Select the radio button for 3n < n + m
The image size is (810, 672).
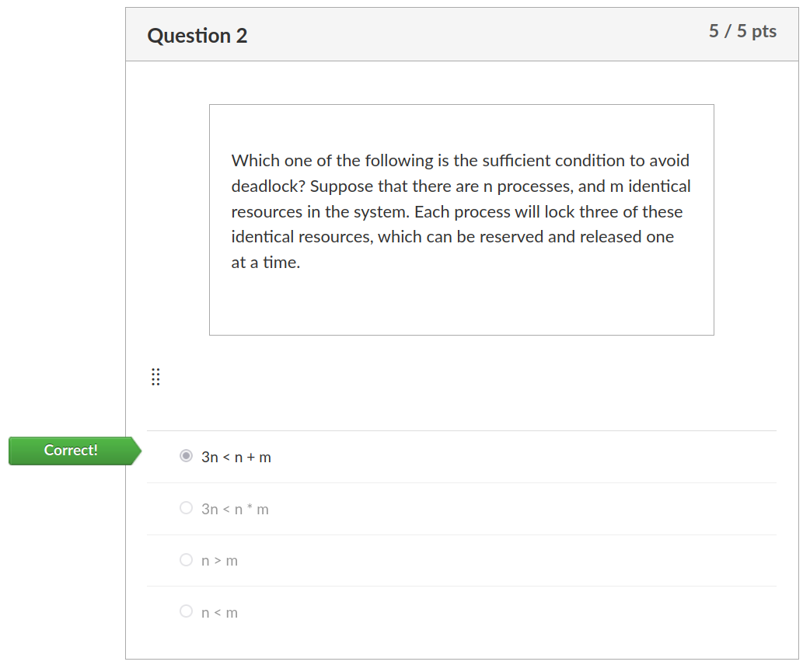[186, 456]
